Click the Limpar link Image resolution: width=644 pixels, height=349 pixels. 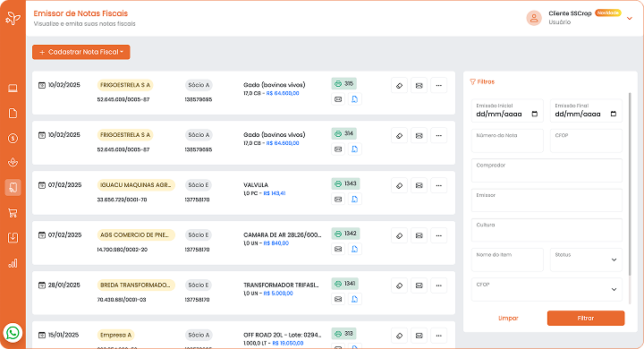pos(508,319)
